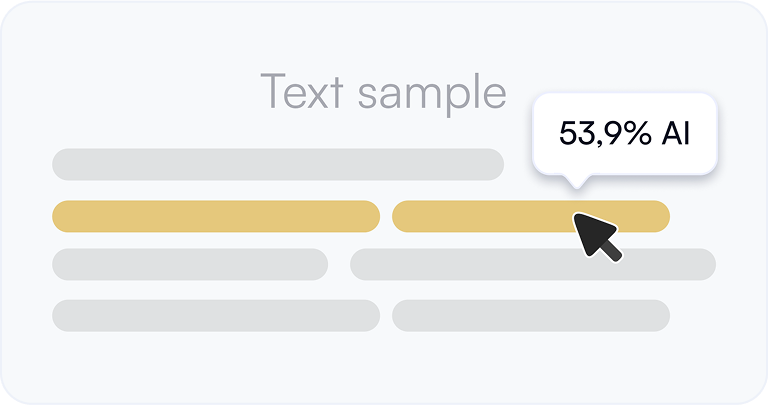This screenshot has height=405, width=768.
Task: Click the left gray bar in the bottom line
Action: point(216,316)
